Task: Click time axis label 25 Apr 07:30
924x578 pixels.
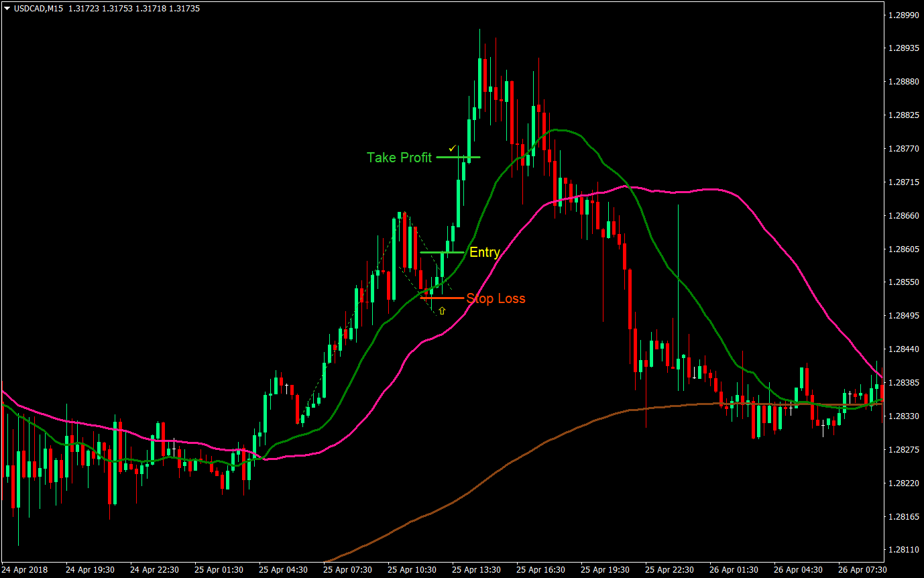Action: 348,570
